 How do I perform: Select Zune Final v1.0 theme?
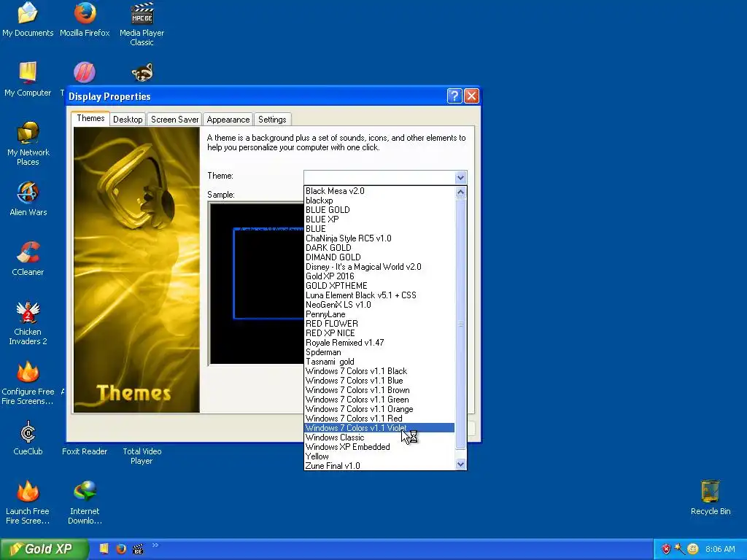(x=379, y=466)
